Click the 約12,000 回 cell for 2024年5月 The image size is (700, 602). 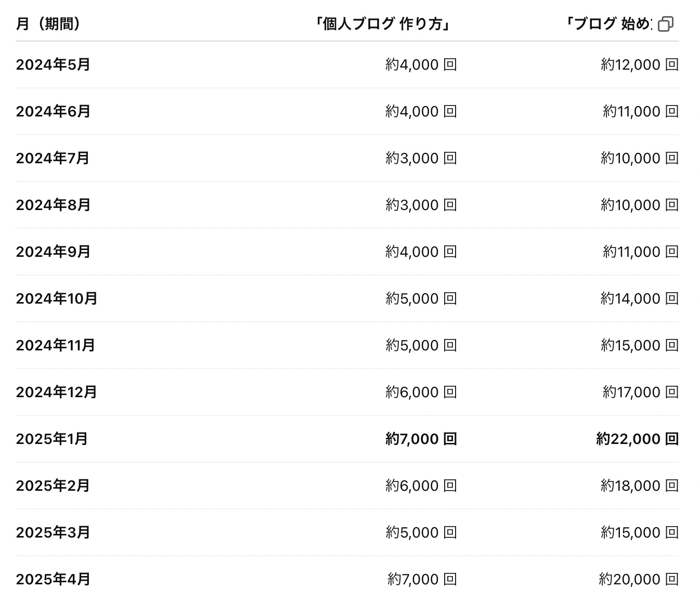[x=640, y=64]
